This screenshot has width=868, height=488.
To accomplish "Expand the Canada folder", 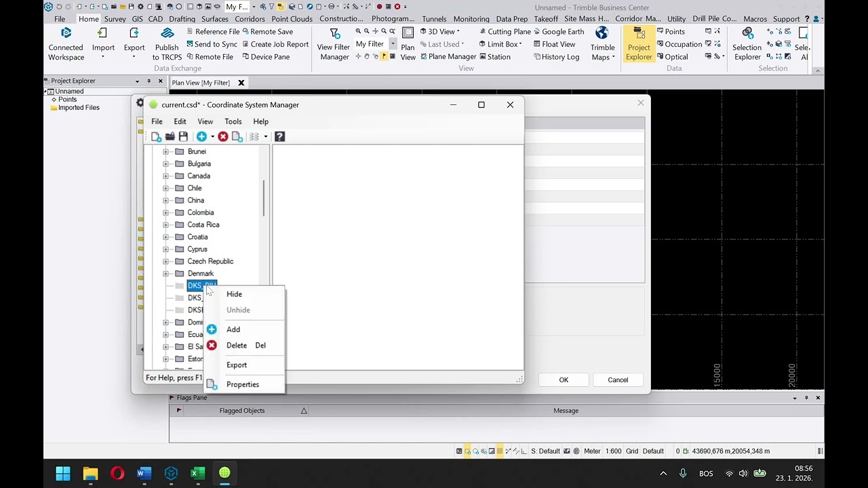I will pos(165,176).
